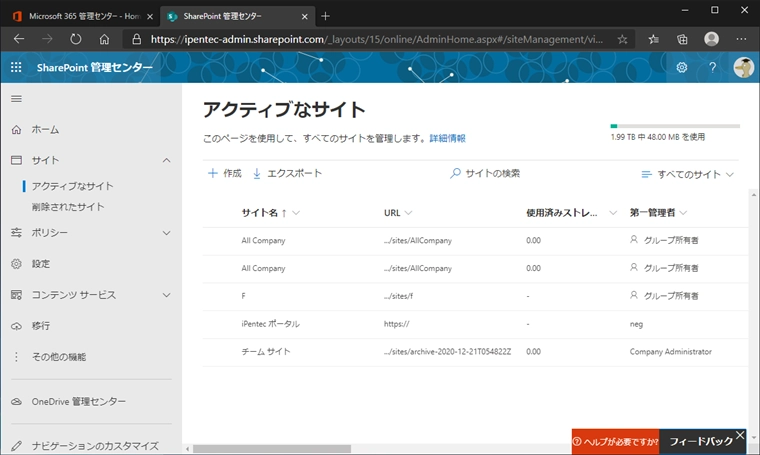Screen dimensions: 760x455
Task: Close the SharePoint 管理センター tab
Action: (304, 16)
